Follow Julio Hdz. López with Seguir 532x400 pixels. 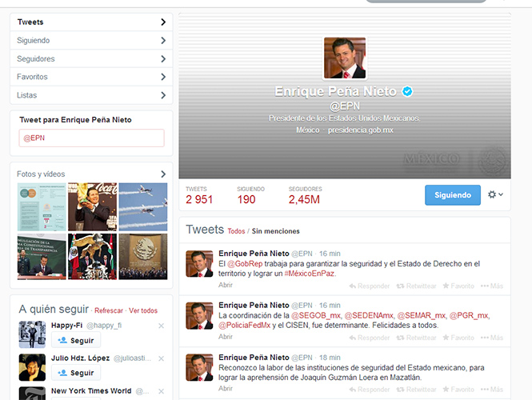(76, 373)
